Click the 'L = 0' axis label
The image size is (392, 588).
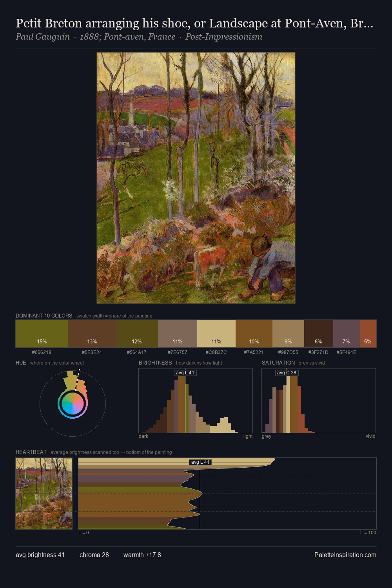coord(83,532)
